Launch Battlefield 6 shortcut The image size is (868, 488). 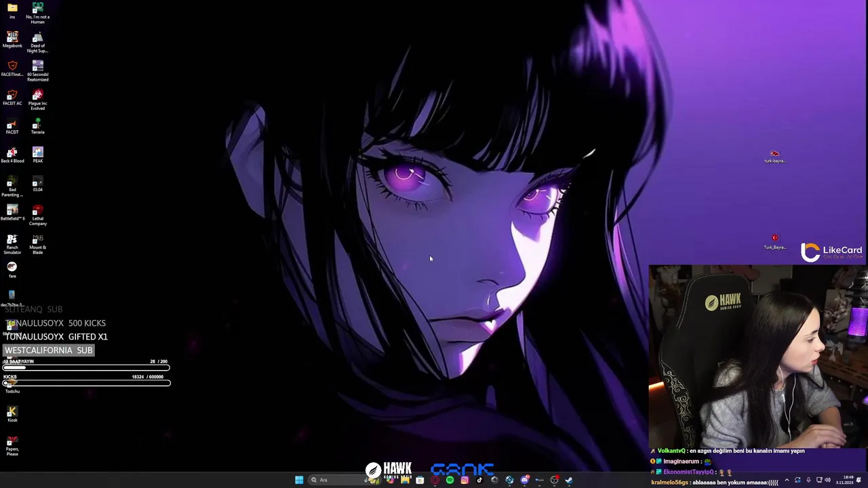pyautogui.click(x=12, y=212)
